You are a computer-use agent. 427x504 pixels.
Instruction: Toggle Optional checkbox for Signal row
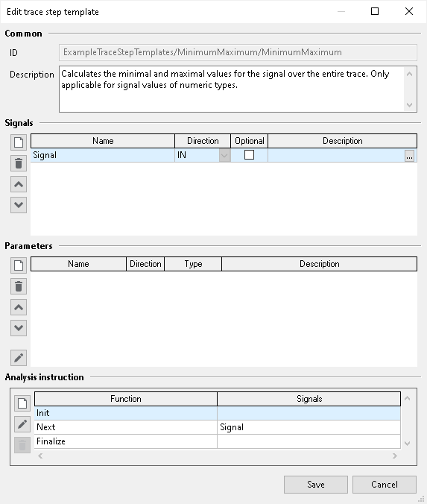point(250,155)
